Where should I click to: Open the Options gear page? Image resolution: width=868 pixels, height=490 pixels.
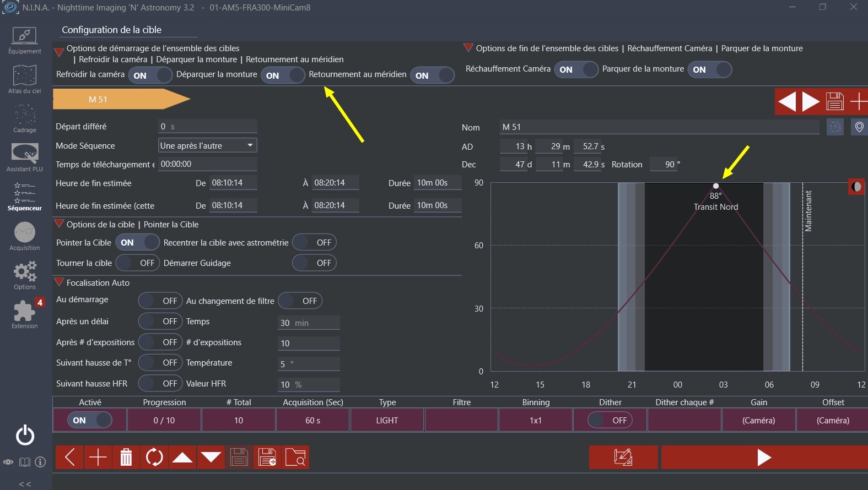point(25,275)
